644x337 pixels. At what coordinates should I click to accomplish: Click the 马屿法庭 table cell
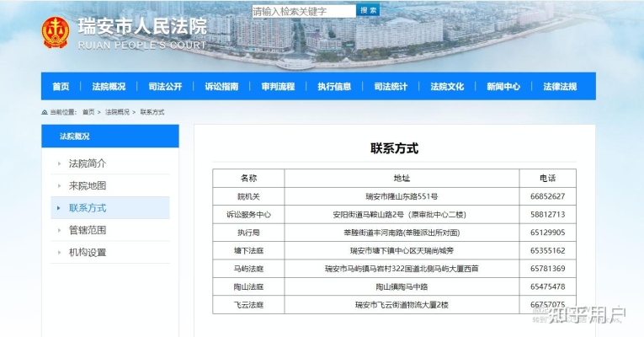tap(248, 269)
